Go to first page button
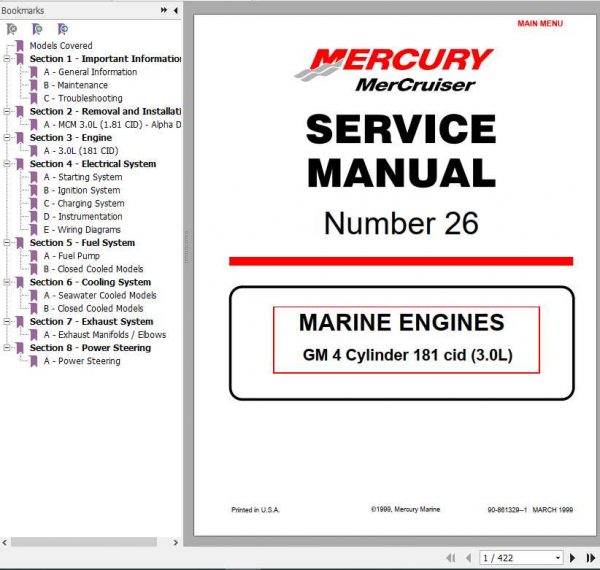Image resolution: width=600 pixels, height=570 pixels. pos(451,558)
